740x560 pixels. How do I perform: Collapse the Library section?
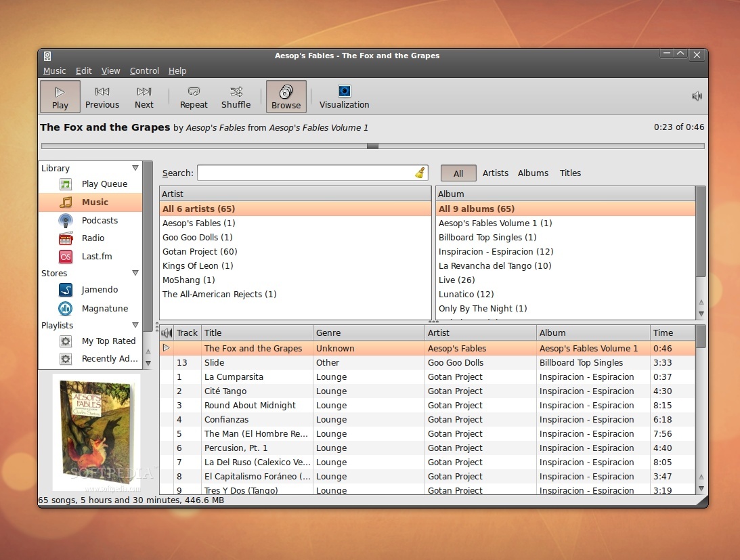pyautogui.click(x=135, y=167)
